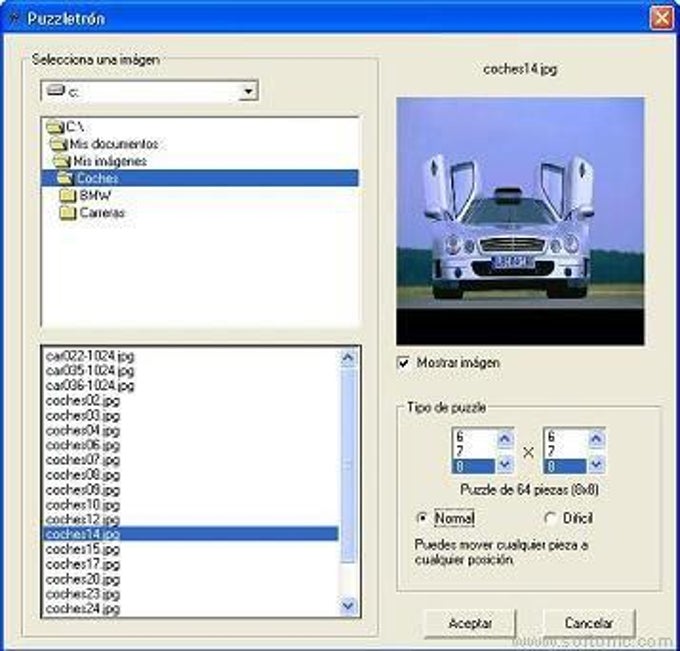Click the Carreras folder icon
The image size is (680, 651).
[x=68, y=213]
